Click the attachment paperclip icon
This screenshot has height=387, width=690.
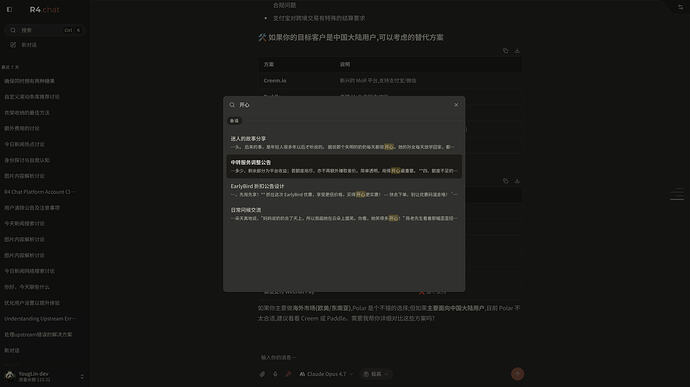[262, 374]
